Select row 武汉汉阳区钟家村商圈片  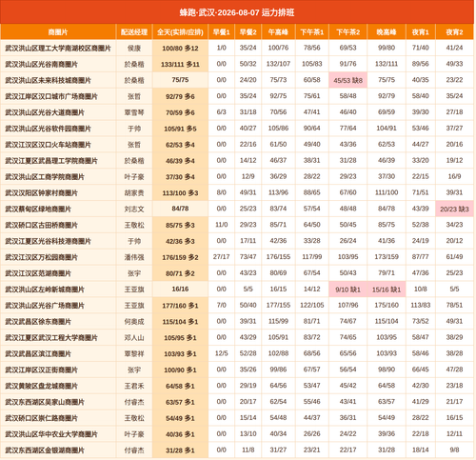[237, 193]
